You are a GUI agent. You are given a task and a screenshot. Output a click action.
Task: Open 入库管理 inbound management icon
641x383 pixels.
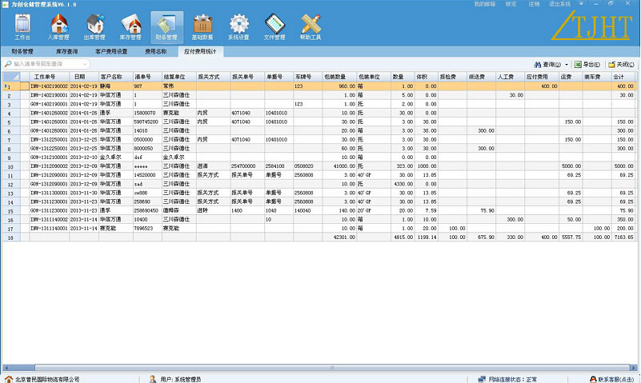[58, 27]
